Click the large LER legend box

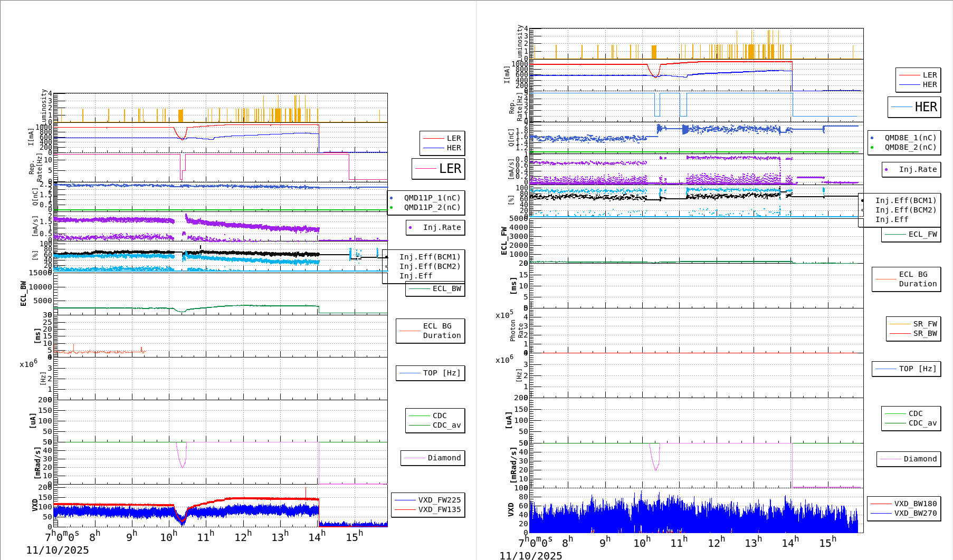(438, 169)
